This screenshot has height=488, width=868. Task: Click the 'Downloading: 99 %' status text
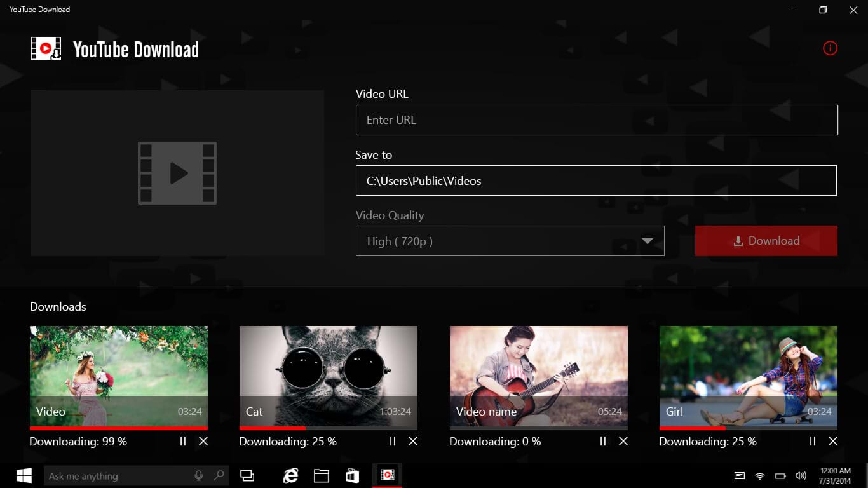(78, 442)
